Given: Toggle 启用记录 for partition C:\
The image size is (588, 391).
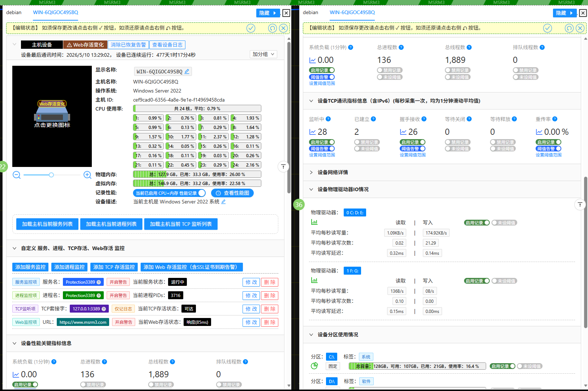Looking at the screenshot, I should (x=503, y=366).
